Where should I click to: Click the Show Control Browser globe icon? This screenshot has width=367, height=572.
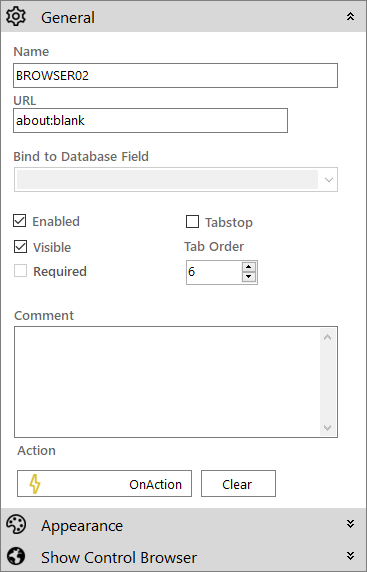point(16,556)
